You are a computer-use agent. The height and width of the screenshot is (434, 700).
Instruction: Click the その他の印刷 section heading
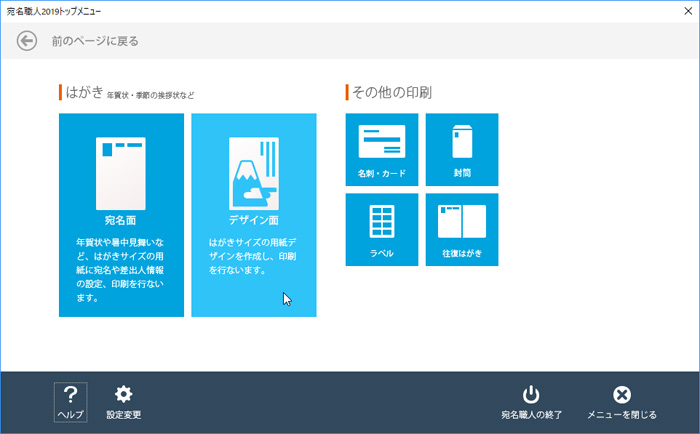(x=392, y=93)
